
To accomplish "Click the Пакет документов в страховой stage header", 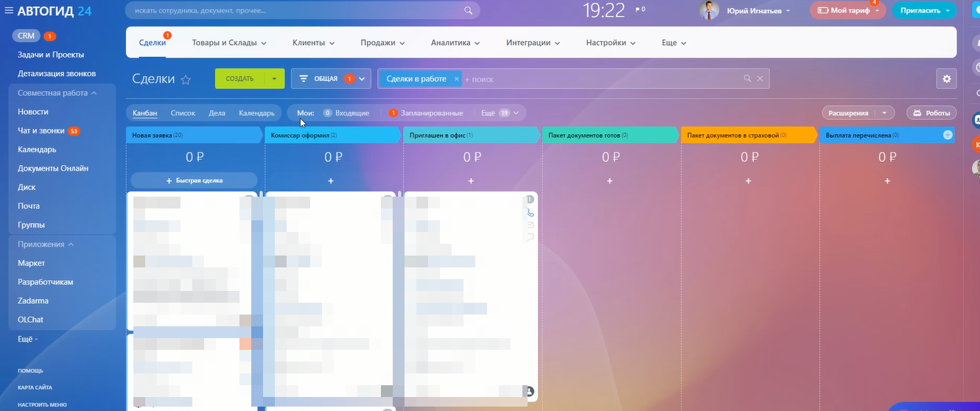I will click(748, 135).
